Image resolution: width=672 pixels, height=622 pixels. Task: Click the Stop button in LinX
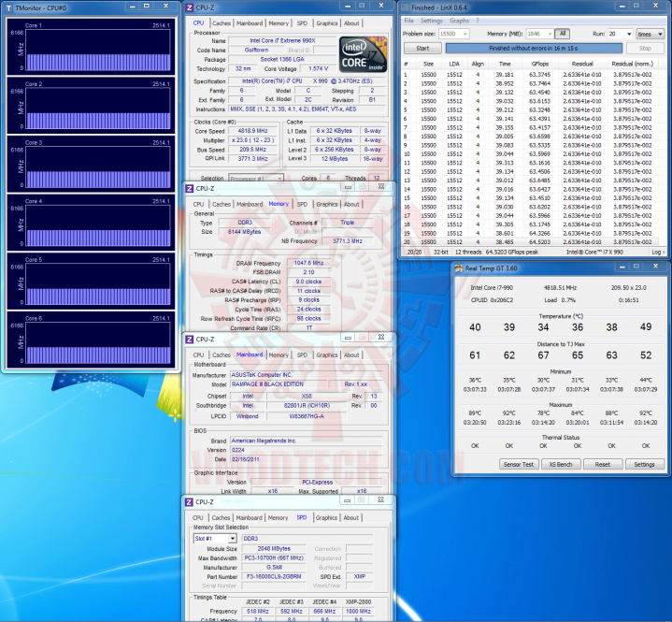tap(645, 48)
